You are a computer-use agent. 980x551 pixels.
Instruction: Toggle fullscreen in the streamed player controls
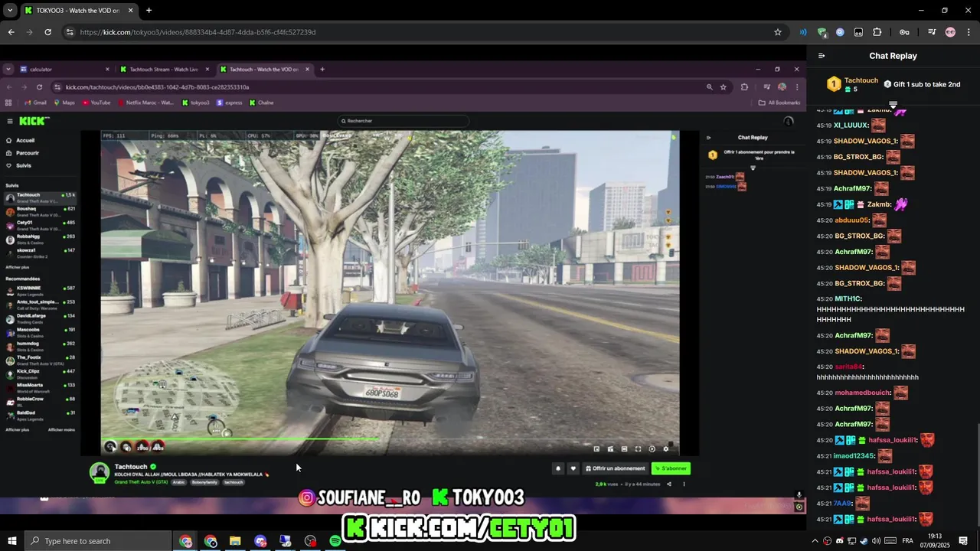(x=638, y=449)
